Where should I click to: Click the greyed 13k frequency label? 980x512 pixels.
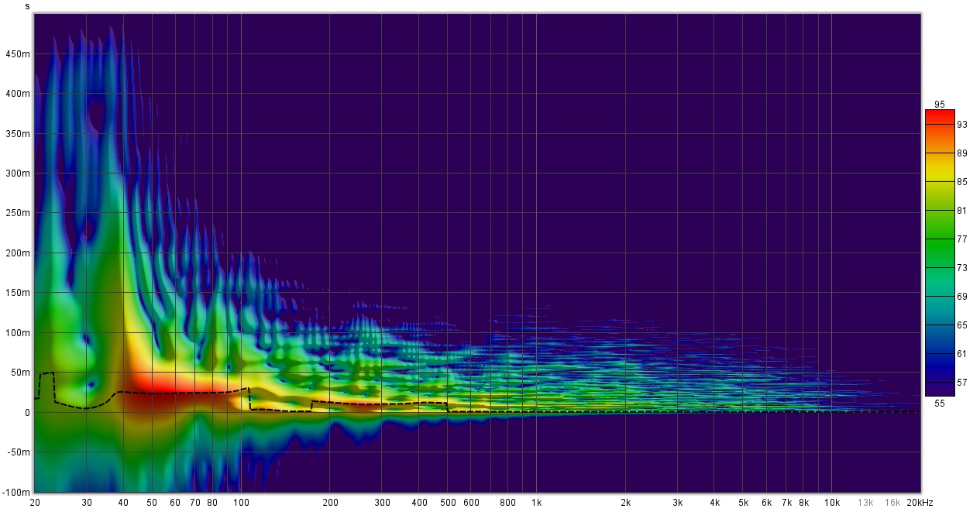coord(865,503)
